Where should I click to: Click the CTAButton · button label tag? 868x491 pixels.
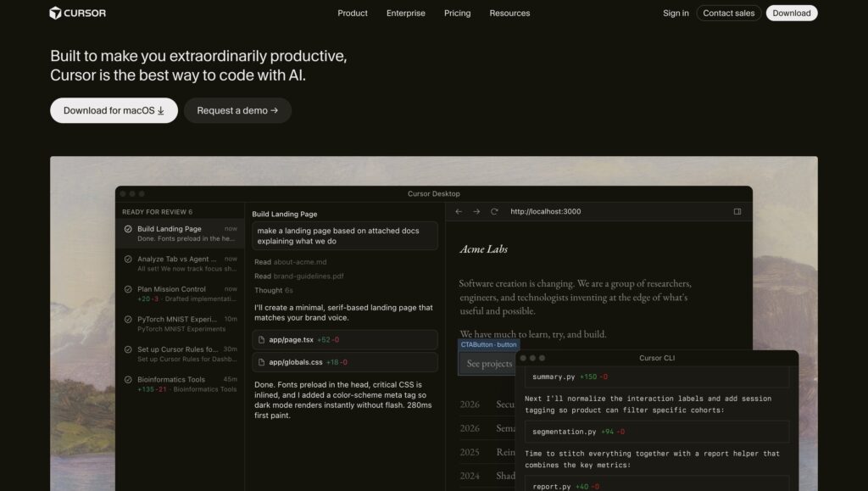click(x=489, y=344)
